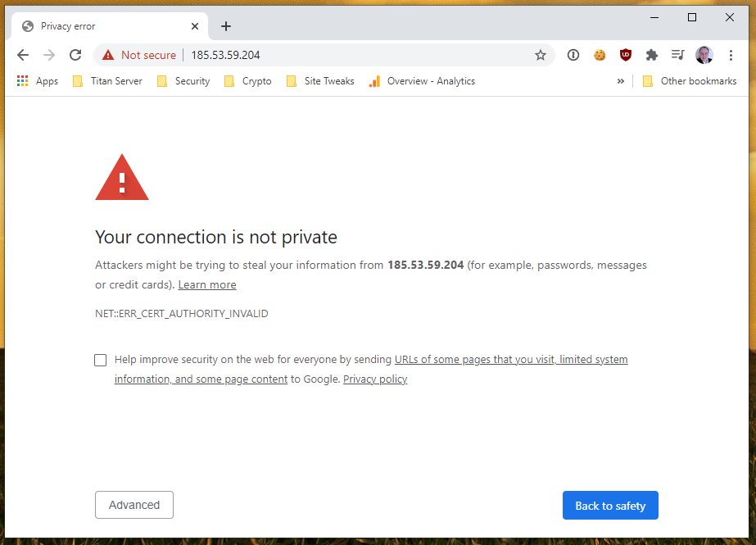The height and width of the screenshot is (545, 756).
Task: Click the Not secure warning indicator
Action: click(x=139, y=55)
